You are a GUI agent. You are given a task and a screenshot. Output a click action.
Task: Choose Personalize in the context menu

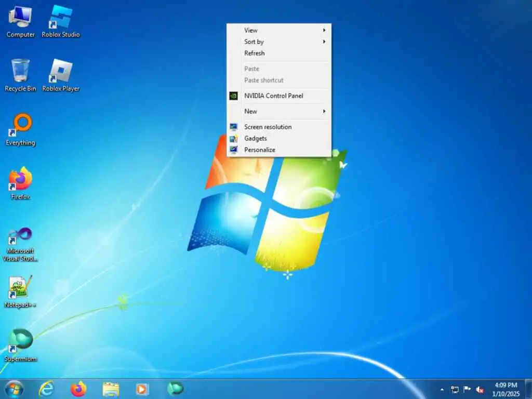[279, 150]
